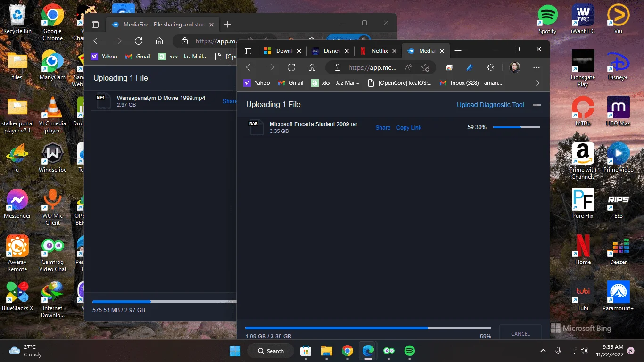The height and width of the screenshot is (362, 644).
Task: Refresh the page in front Edge window
Action: point(291,67)
